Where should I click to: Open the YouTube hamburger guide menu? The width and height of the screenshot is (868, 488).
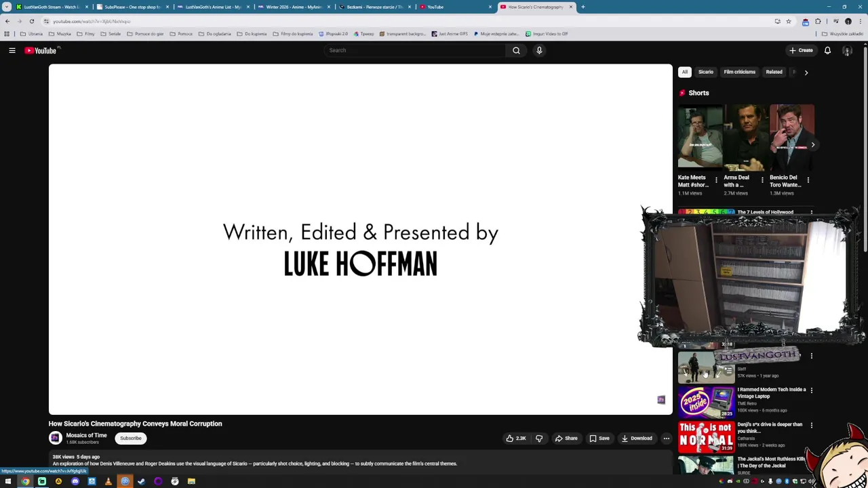point(12,50)
